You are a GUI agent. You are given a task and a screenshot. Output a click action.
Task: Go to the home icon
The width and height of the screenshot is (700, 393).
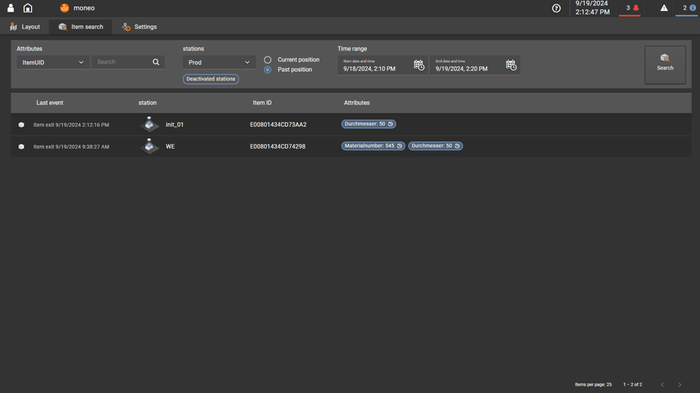click(28, 8)
